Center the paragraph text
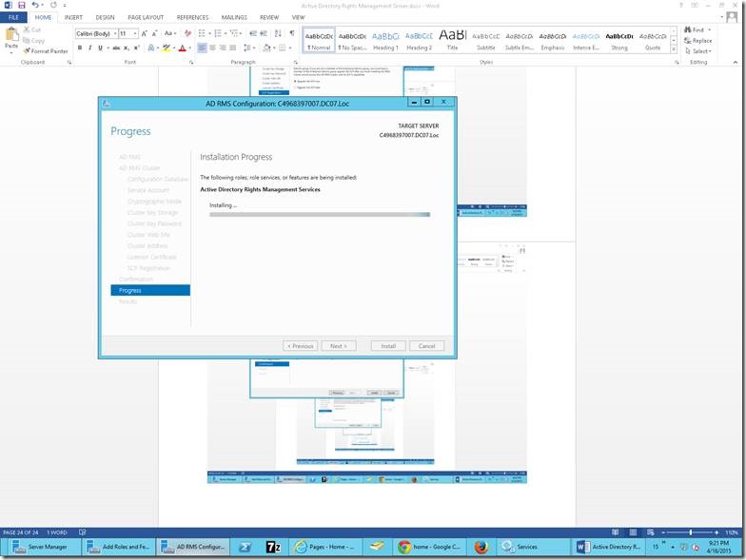 213,48
